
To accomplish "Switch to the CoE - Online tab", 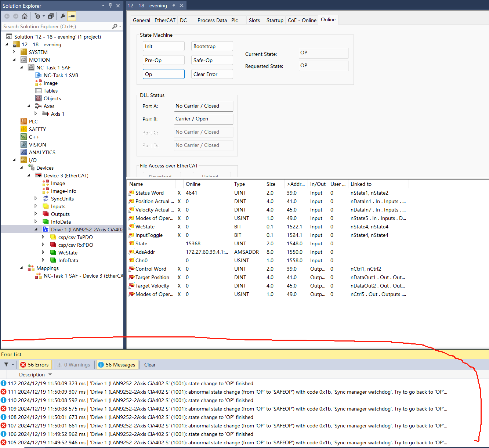I will (x=302, y=20).
